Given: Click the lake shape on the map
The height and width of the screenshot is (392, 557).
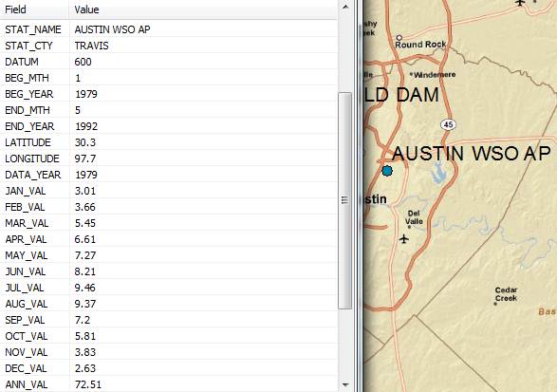Looking at the screenshot, I should tap(439, 173).
